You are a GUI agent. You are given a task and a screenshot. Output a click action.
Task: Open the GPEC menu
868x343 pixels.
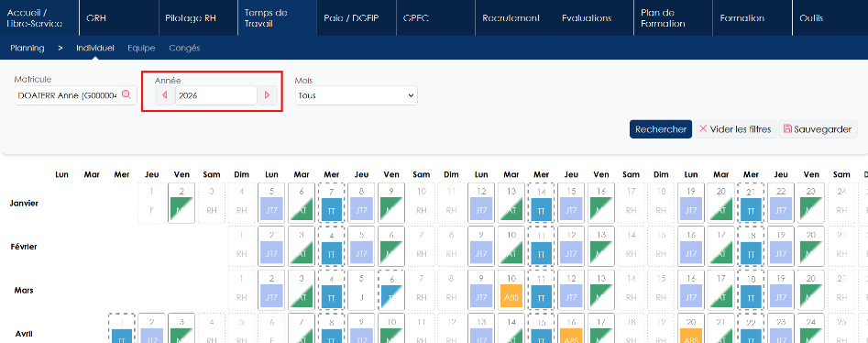tap(435, 17)
